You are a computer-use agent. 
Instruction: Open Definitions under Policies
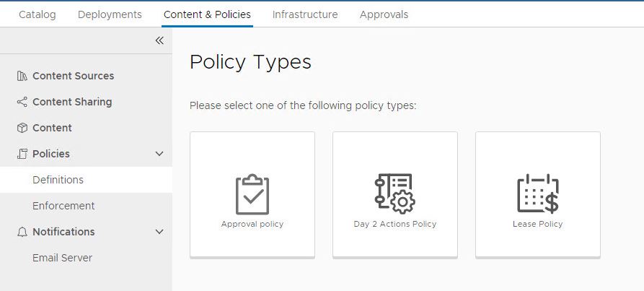click(58, 180)
